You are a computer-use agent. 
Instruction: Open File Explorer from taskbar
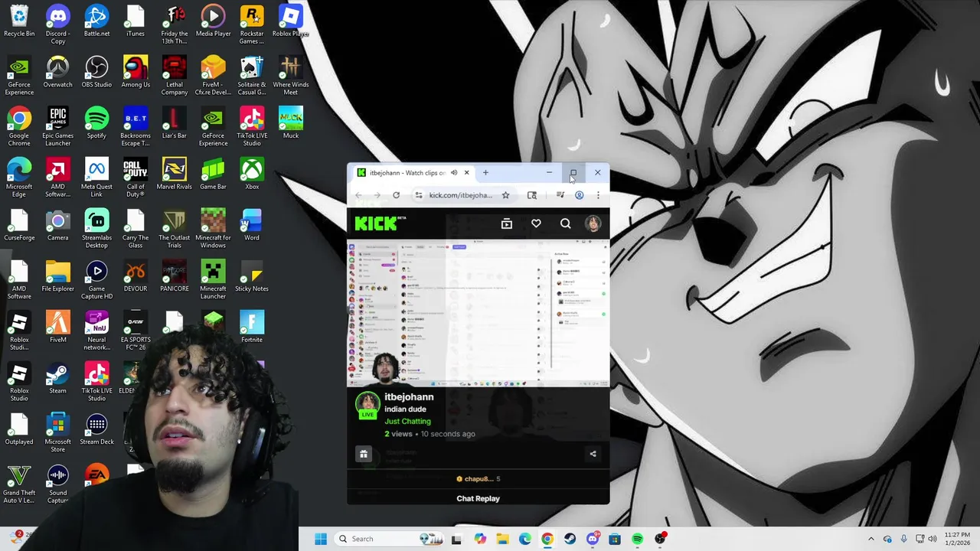click(502, 539)
